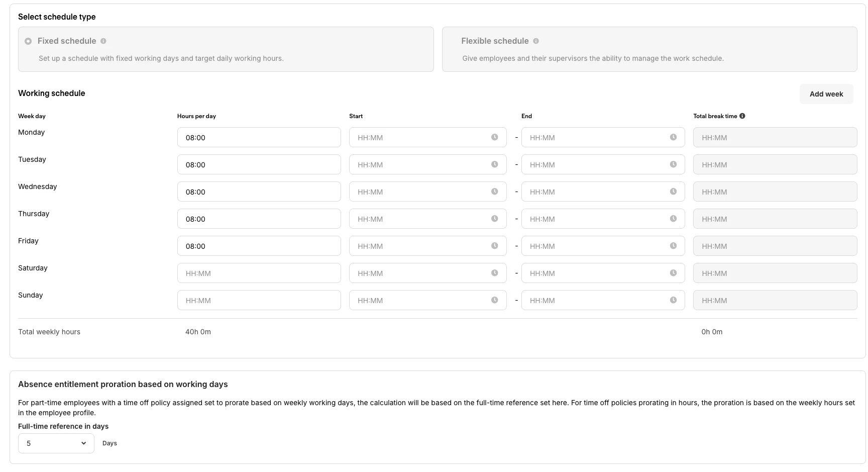Click the clock icon in Friday's End field

[x=673, y=246]
